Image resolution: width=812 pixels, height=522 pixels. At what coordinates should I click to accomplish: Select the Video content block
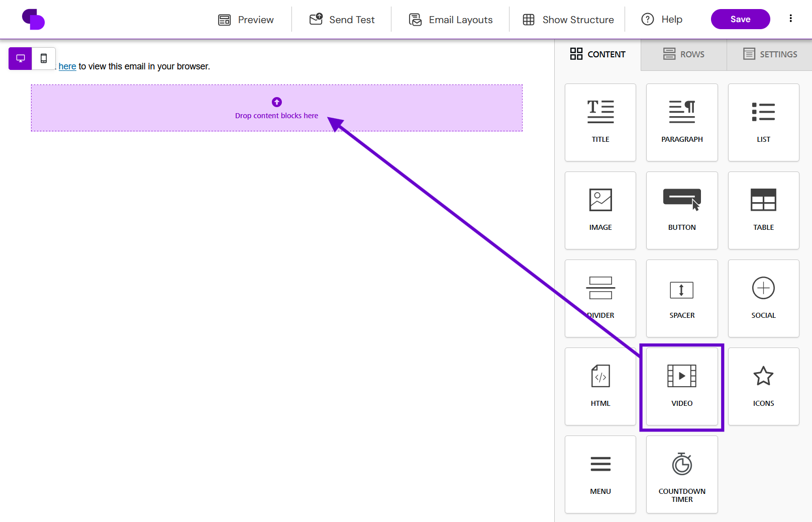(x=682, y=386)
